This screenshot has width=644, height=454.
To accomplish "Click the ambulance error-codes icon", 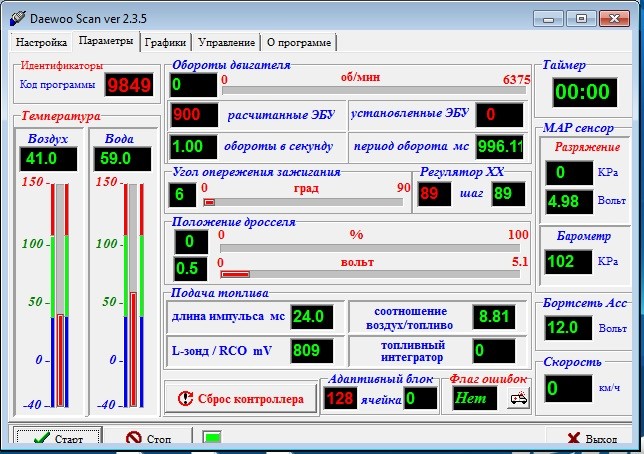I will [518, 398].
